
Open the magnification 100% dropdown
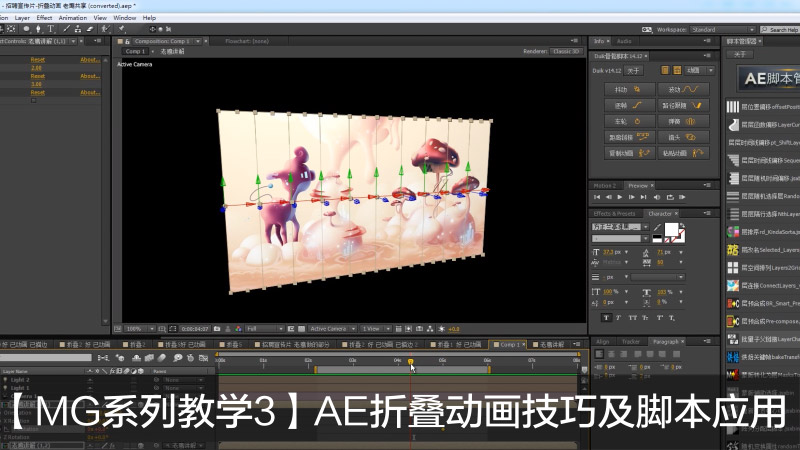point(139,329)
